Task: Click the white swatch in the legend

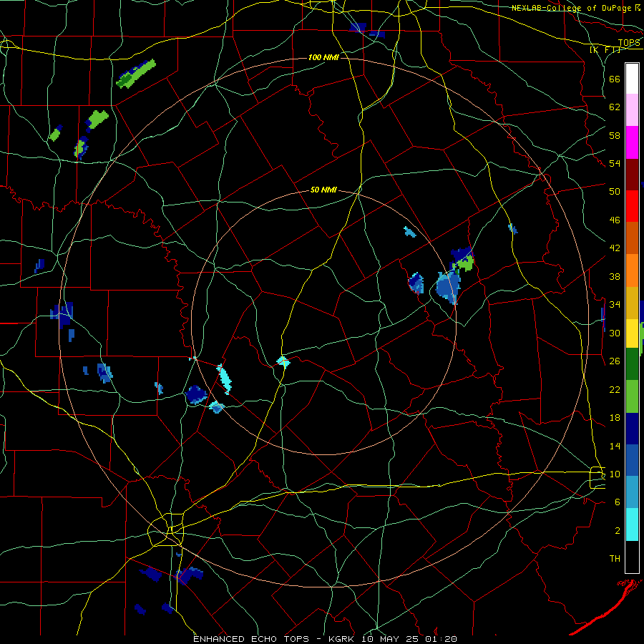Action: [632, 79]
